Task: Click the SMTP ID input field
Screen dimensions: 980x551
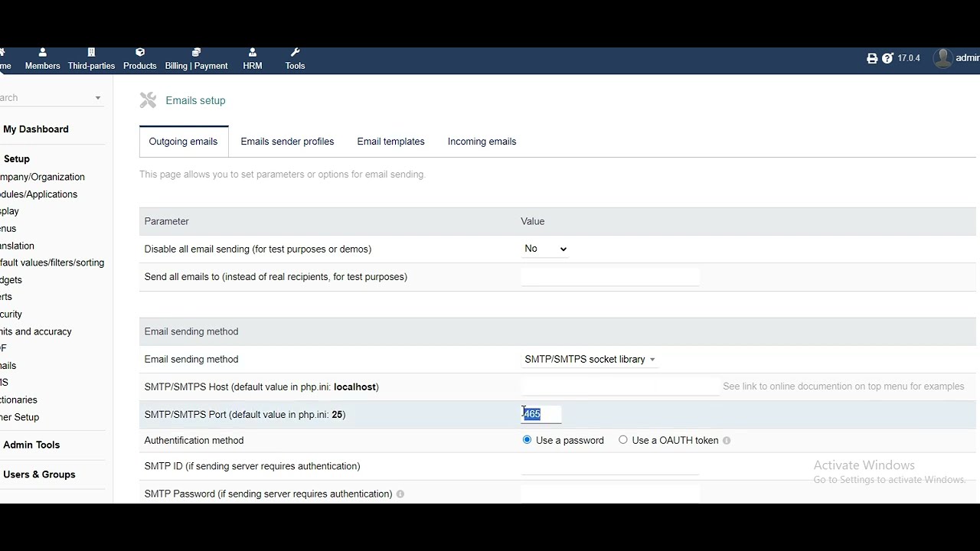Action: tap(610, 466)
